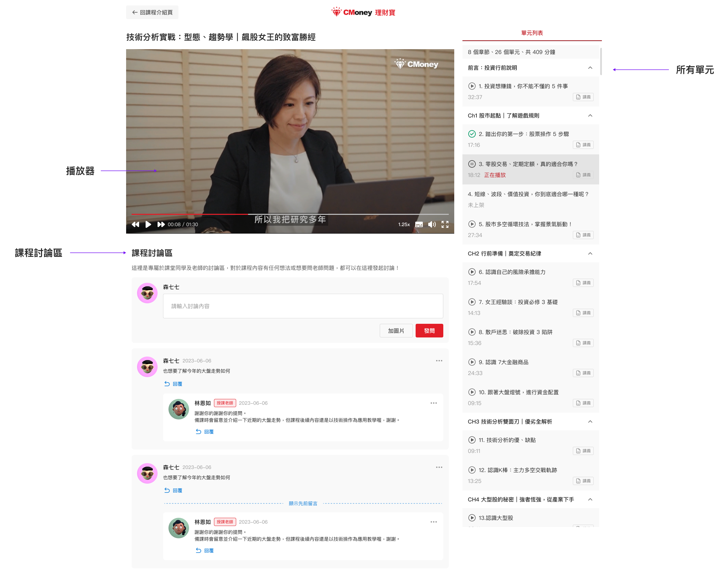The width and height of the screenshot is (728, 582).
Task: Mute the video using the speaker icon
Action: click(432, 224)
